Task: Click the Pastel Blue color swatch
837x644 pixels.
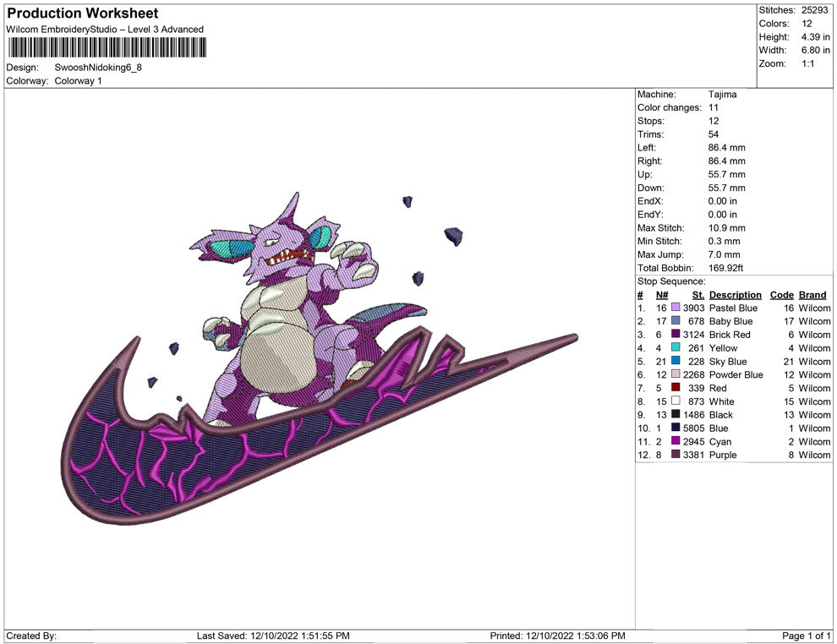Action: click(x=676, y=308)
